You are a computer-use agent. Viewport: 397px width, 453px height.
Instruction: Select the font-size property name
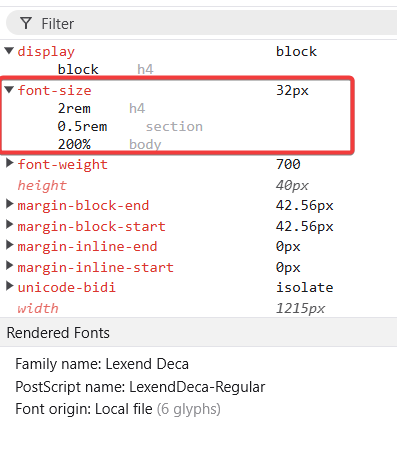[55, 90]
